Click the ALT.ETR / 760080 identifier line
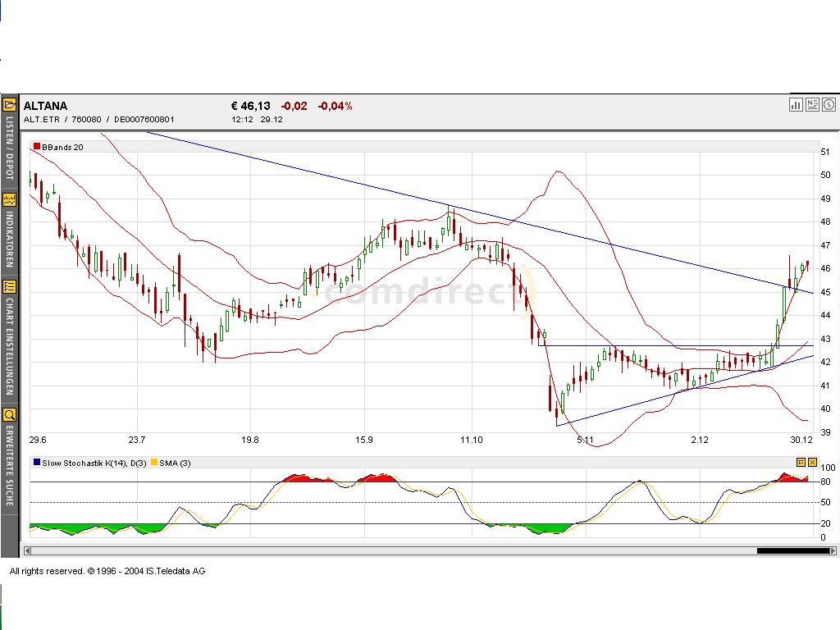840x630 pixels. pyautogui.click(x=99, y=120)
